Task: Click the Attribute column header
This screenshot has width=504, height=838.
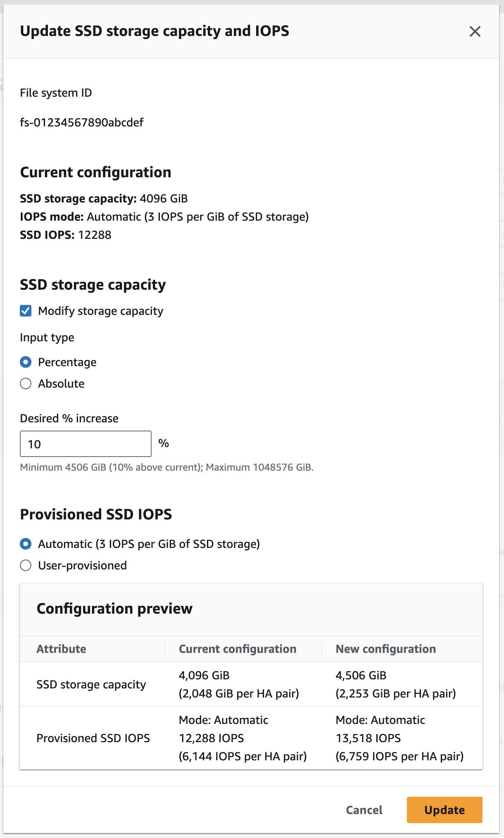Action: point(62,649)
